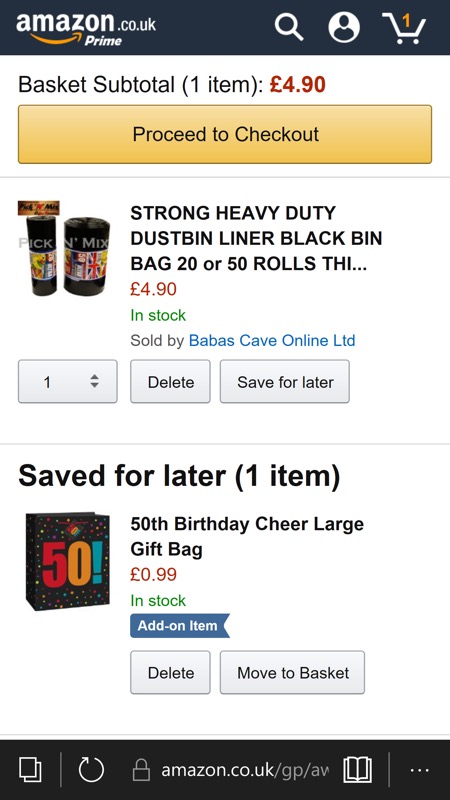Open the search magnifier icon
Image resolution: width=450 pixels, height=800 pixels.
(289, 27)
